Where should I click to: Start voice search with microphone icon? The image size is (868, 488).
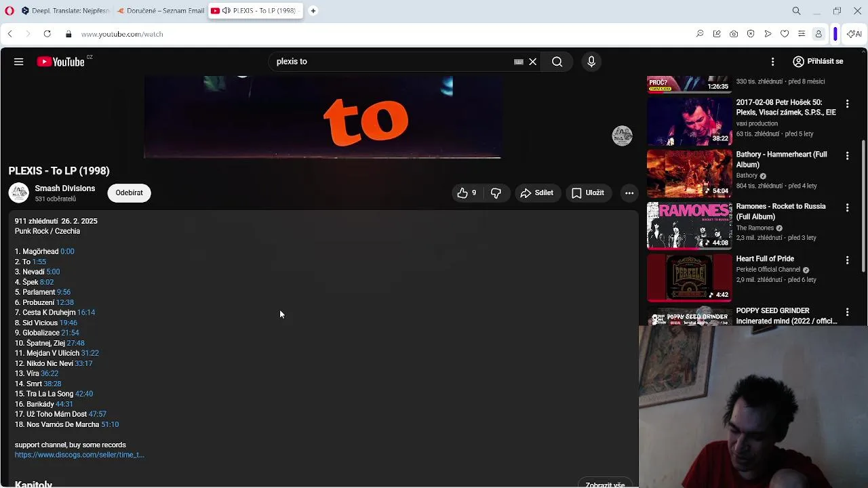click(591, 62)
